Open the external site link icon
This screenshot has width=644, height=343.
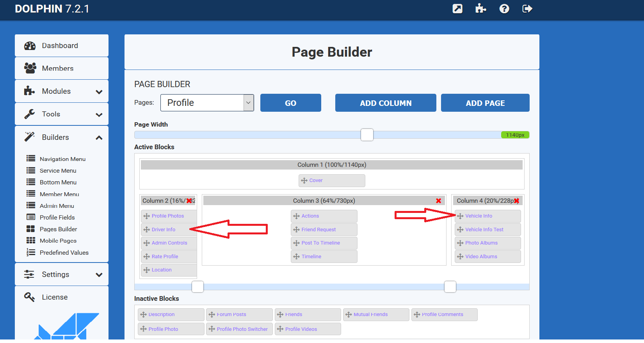[457, 9]
